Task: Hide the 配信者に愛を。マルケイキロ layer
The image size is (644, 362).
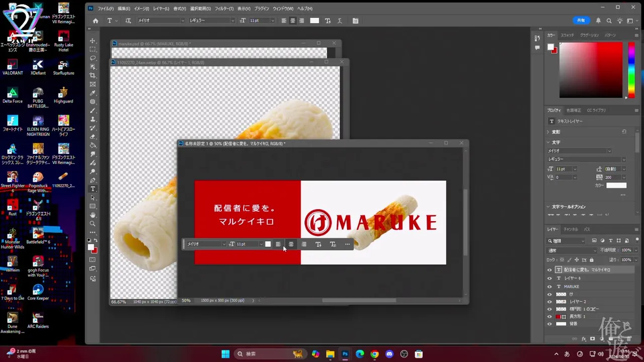Action: click(549, 270)
